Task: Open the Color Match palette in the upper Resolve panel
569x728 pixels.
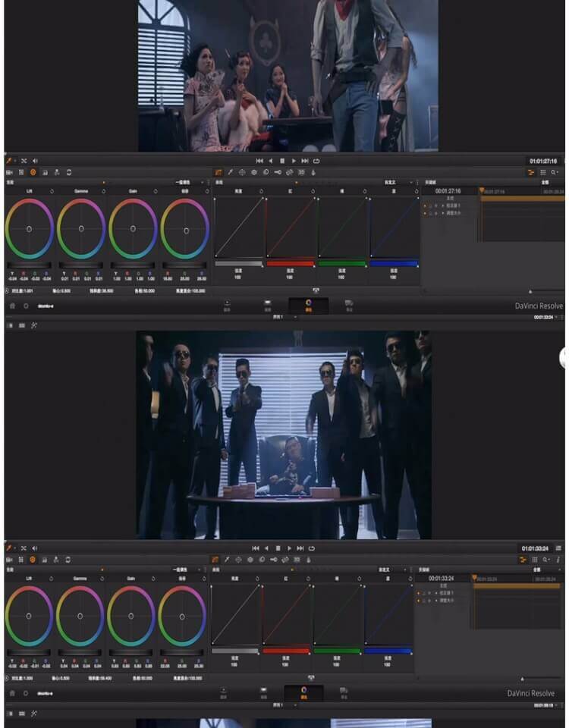Action: point(21,172)
